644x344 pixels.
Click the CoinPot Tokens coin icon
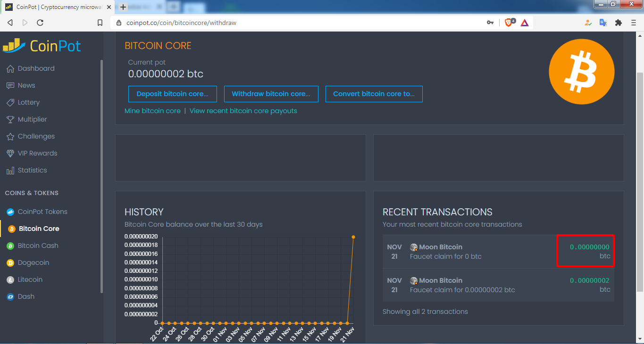click(10, 212)
